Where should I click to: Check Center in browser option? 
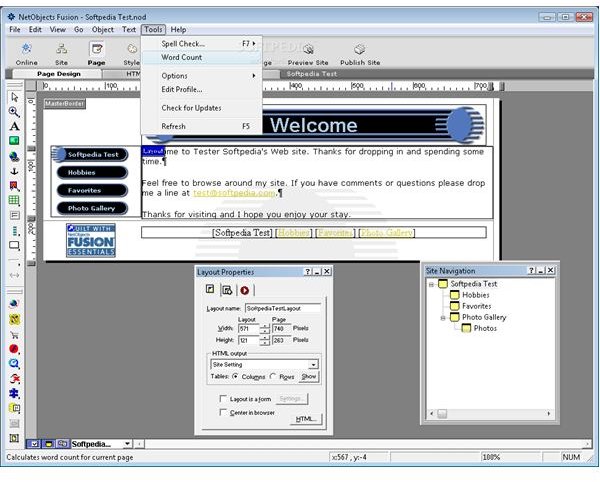click(x=223, y=412)
